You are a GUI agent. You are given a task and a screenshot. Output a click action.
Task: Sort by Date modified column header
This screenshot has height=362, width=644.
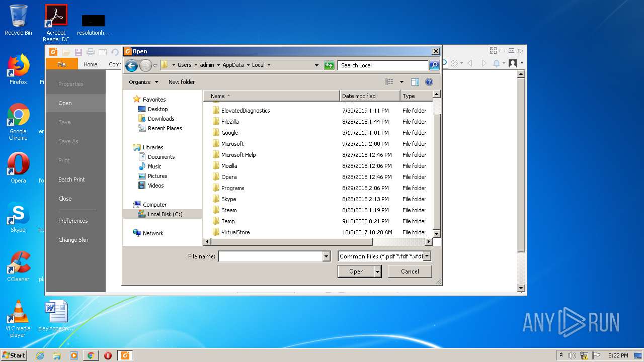370,96
